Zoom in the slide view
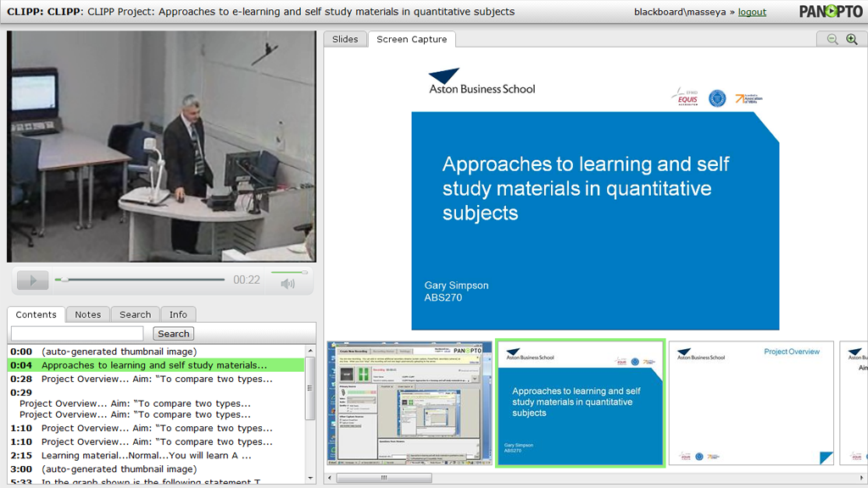The height and width of the screenshot is (488, 868). click(852, 39)
